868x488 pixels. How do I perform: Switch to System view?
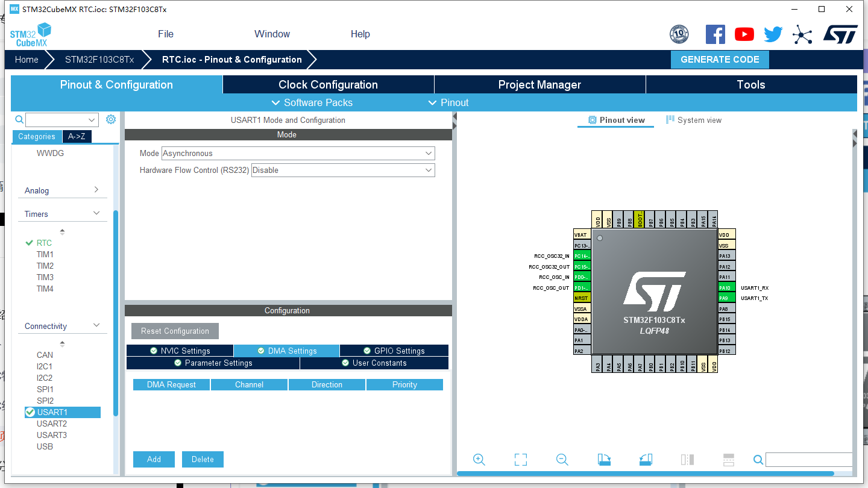click(694, 120)
